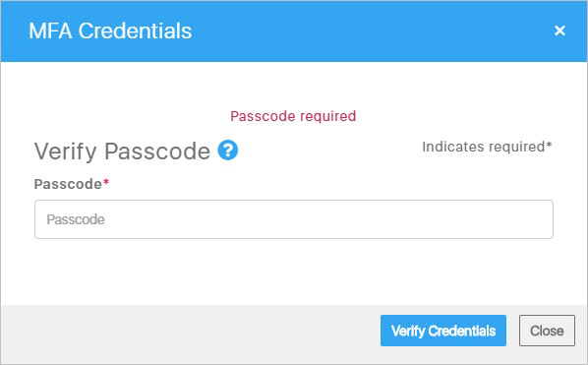The width and height of the screenshot is (588, 365).
Task: Dismiss dialog with the header X icon
Action: pyautogui.click(x=559, y=30)
